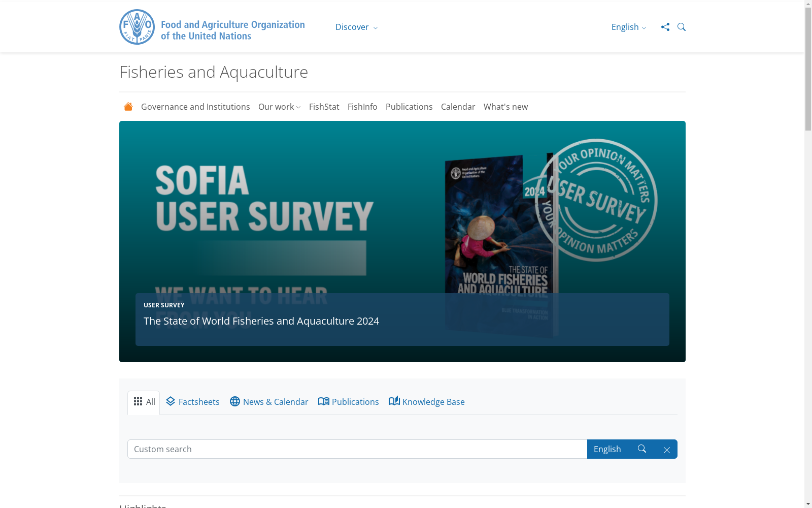Click the FAO circular logo
812x508 pixels.
pyautogui.click(x=137, y=27)
